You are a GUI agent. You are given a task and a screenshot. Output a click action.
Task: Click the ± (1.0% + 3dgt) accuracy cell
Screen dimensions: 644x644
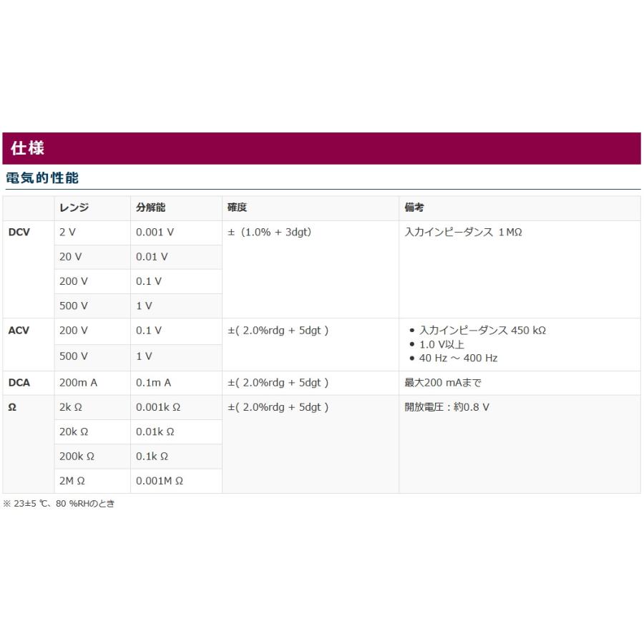tap(270, 233)
